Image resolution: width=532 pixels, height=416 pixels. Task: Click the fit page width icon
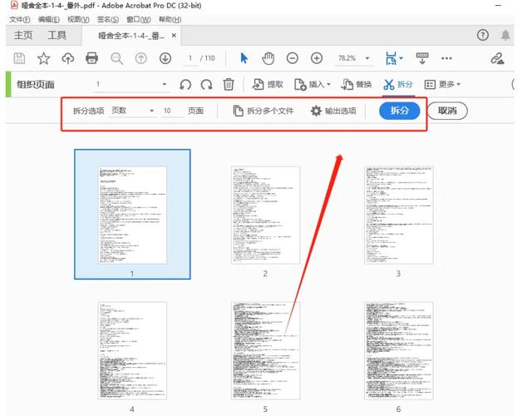click(x=391, y=58)
